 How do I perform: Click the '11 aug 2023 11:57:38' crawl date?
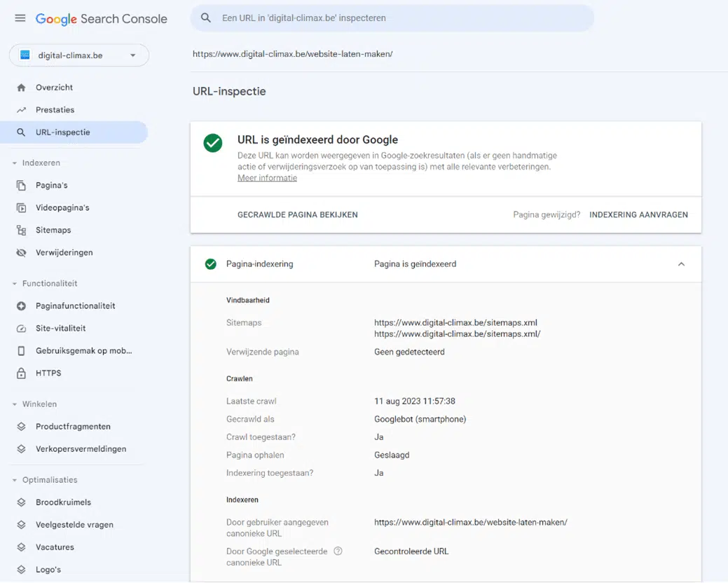415,401
